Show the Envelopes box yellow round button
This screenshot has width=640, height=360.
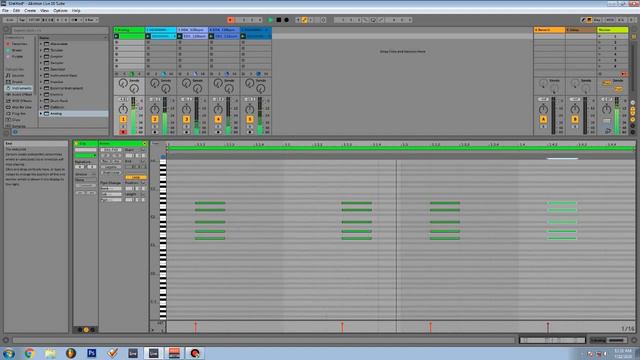tap(86, 330)
